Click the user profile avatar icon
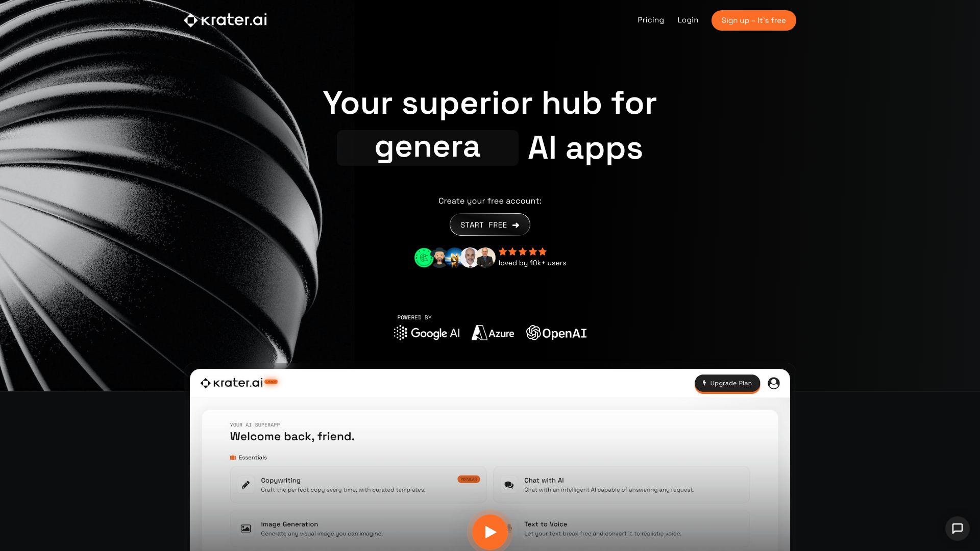The height and width of the screenshot is (551, 980). point(773,383)
